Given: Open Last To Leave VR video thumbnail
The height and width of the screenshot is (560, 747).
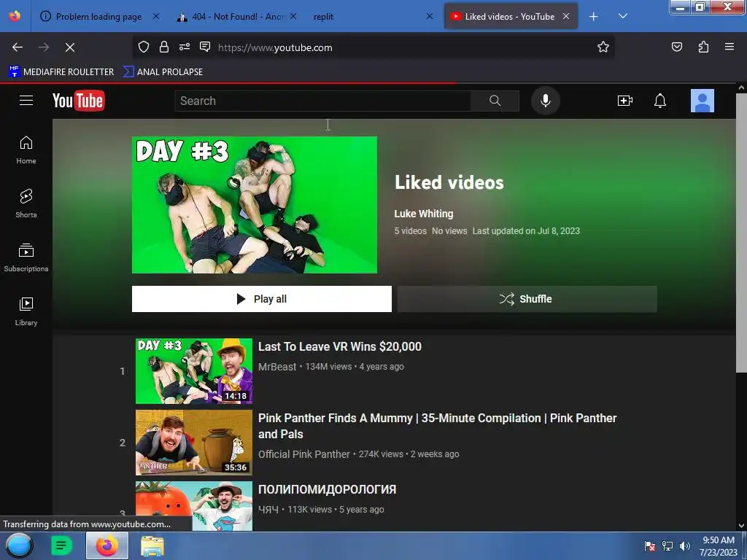Looking at the screenshot, I should click(x=194, y=371).
